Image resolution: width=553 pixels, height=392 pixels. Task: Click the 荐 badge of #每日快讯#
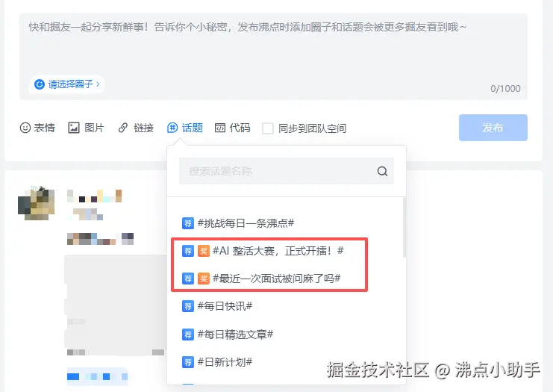pyautogui.click(x=188, y=306)
